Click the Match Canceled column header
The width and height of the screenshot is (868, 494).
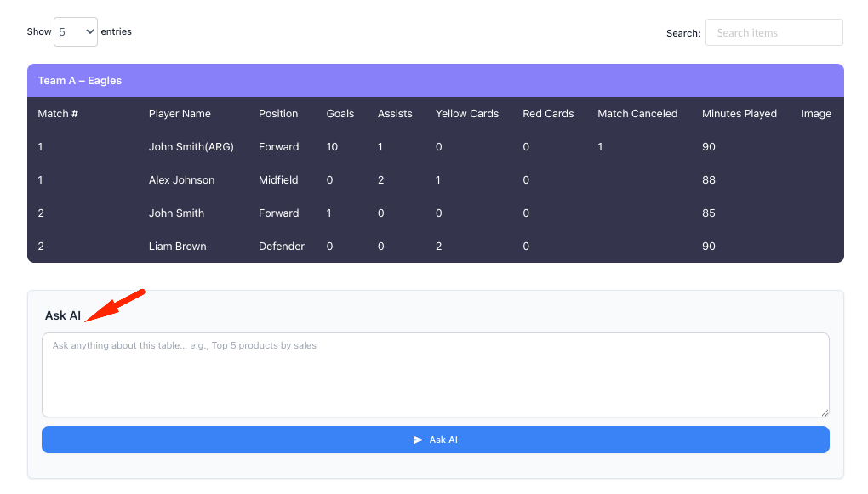pos(637,114)
